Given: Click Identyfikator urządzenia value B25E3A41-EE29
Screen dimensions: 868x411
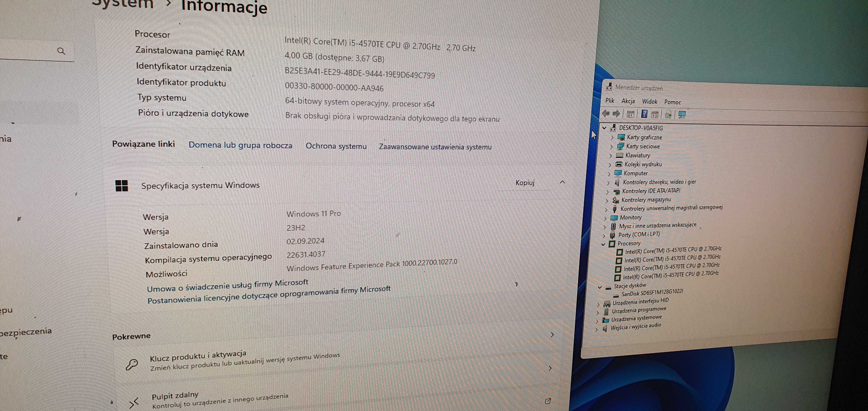Looking at the screenshot, I should [x=360, y=73].
